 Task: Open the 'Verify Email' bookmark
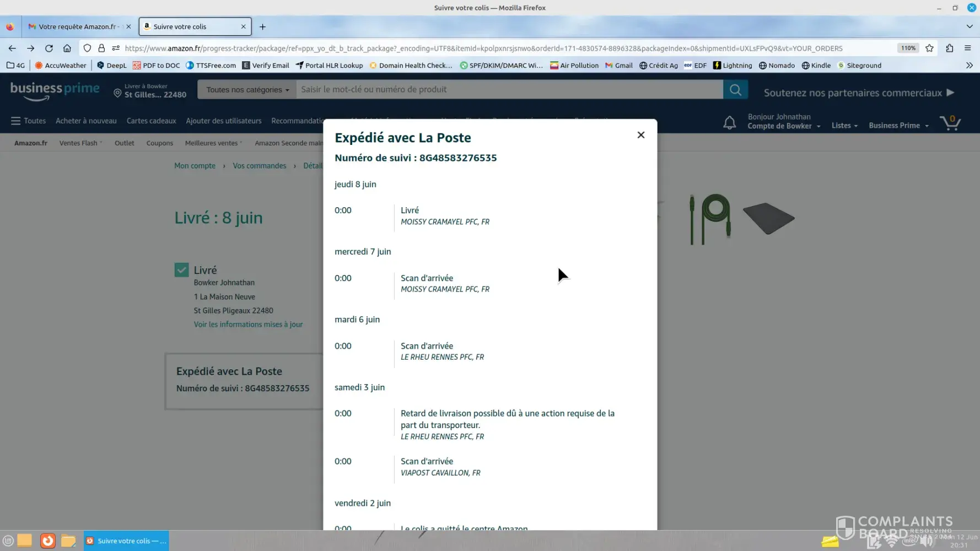point(266,66)
